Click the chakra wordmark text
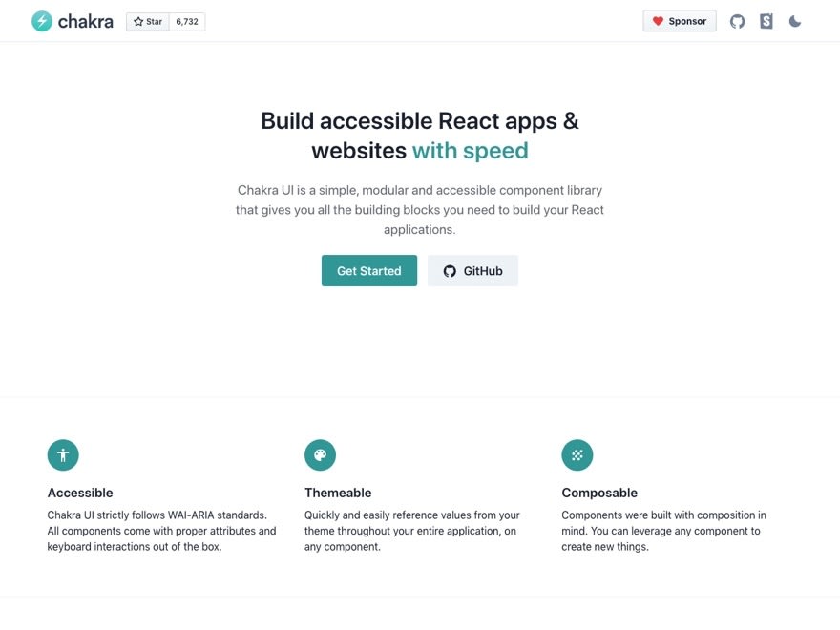This screenshot has width=840, height=630. [86, 21]
